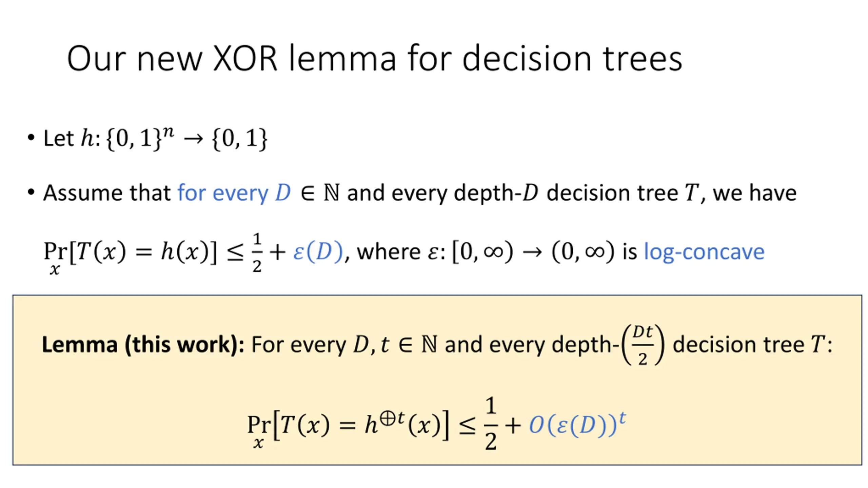Click the {0, 1} codomain of h
This screenshot has width=868, height=488.
239,138
